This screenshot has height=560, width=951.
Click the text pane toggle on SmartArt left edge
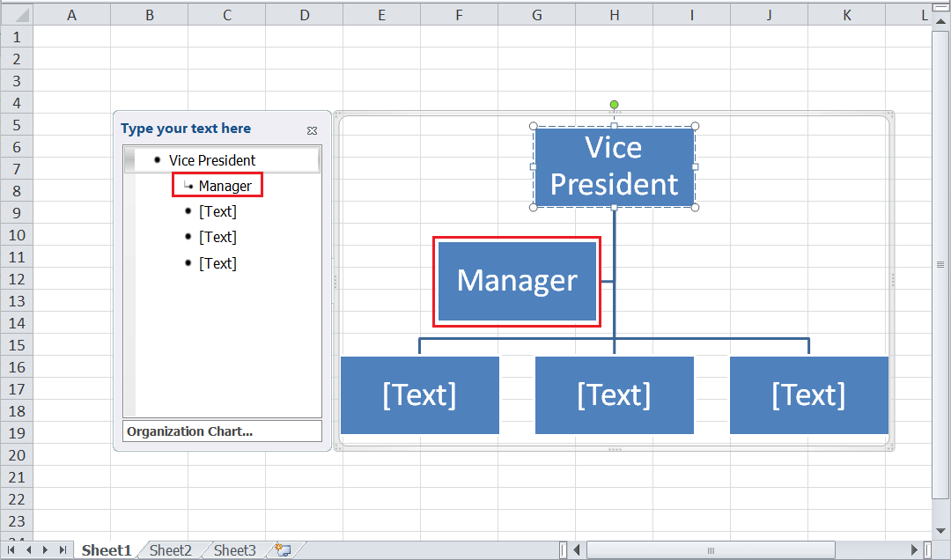coord(335,281)
